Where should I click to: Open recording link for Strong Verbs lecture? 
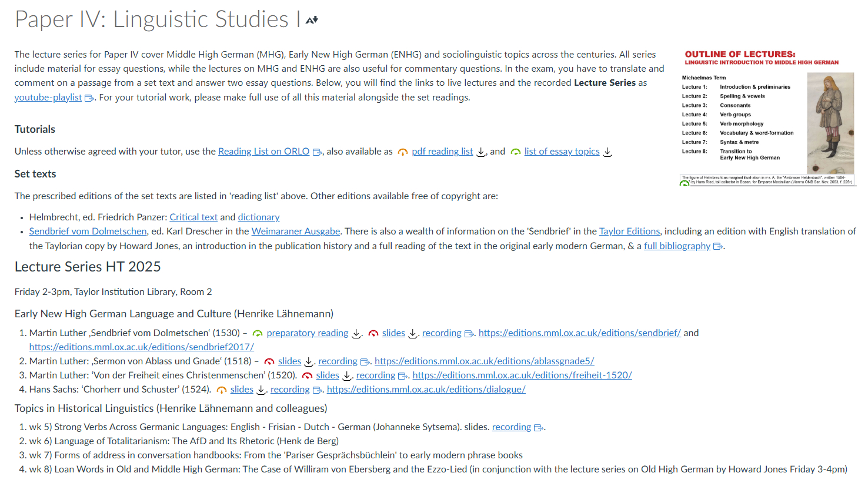pos(511,427)
